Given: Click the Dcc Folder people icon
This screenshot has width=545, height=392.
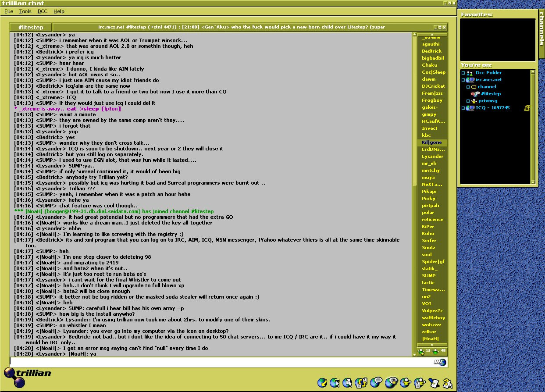Looking at the screenshot, I should (470, 73).
